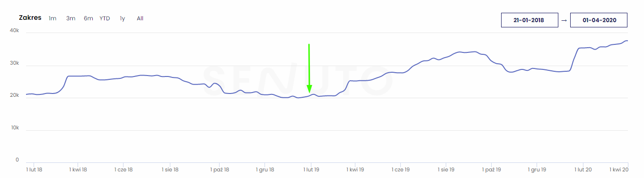Click the 20k y-axis label
Screen dimensions: 644x178
click(x=14, y=95)
